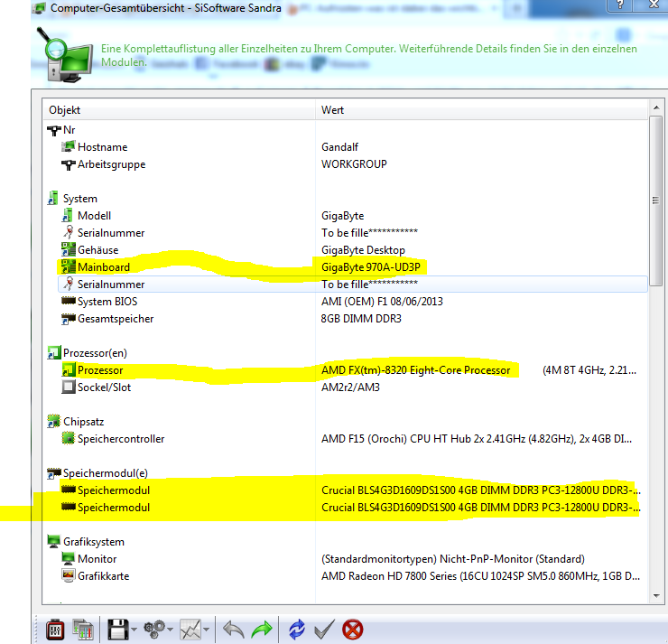Click the magnifier computer overview icon
This screenshot has width=668, height=644.
tap(65, 55)
